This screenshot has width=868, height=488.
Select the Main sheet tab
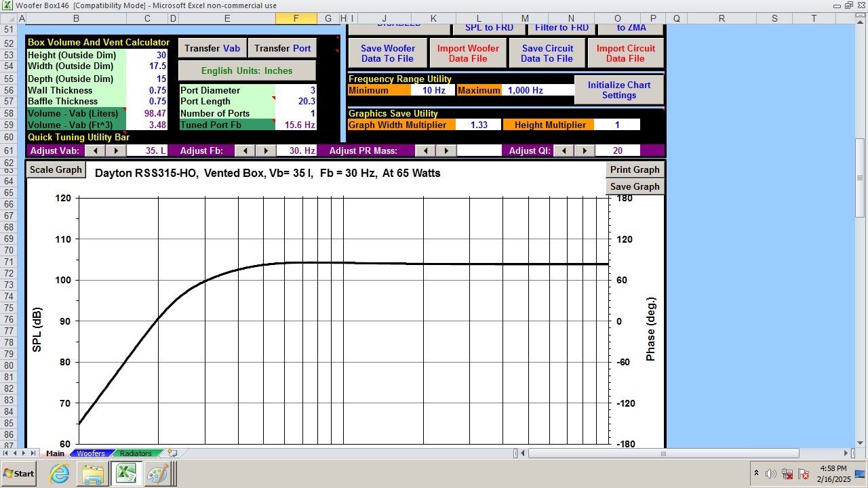(55, 453)
